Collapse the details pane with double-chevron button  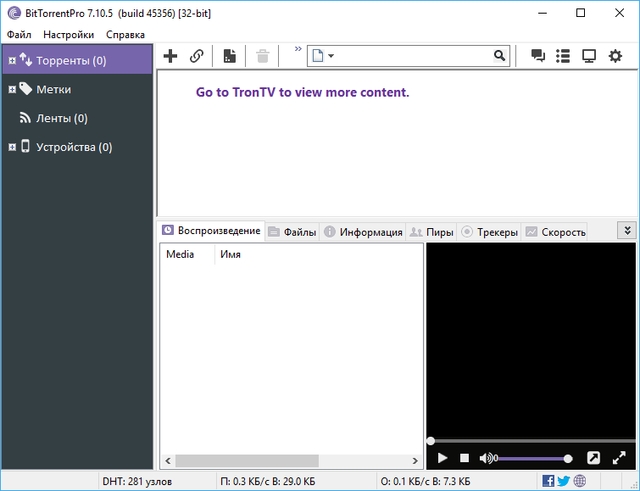pos(627,231)
